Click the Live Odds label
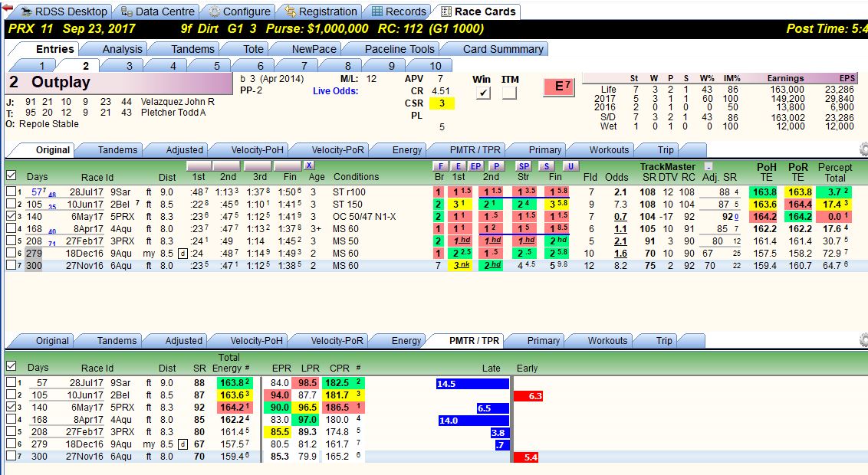 pyautogui.click(x=335, y=90)
